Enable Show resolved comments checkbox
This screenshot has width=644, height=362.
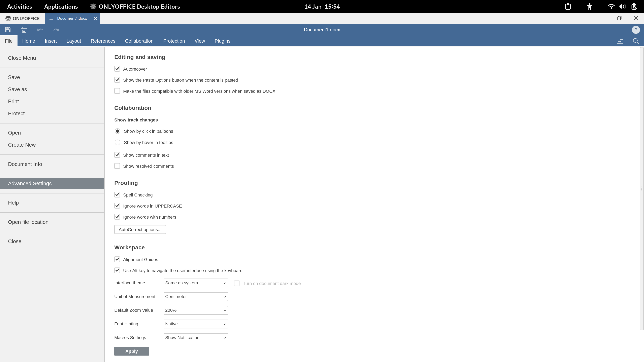[117, 166]
